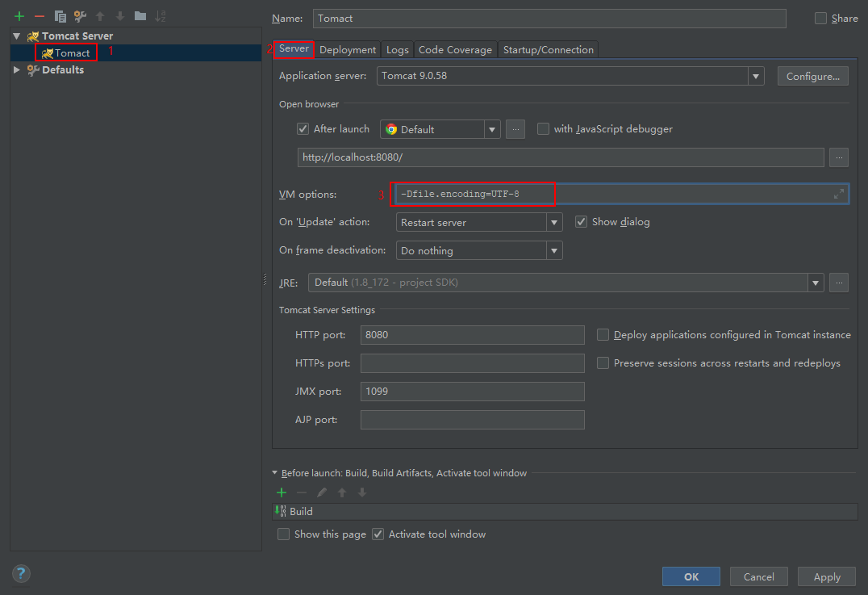Open the Startup/Connection tab

click(548, 50)
